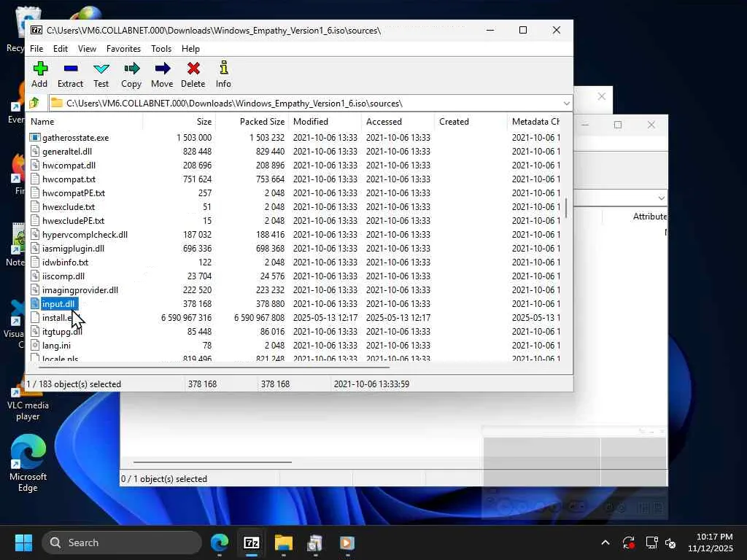Expand the address path dropdown
The image size is (747, 560).
566,104
